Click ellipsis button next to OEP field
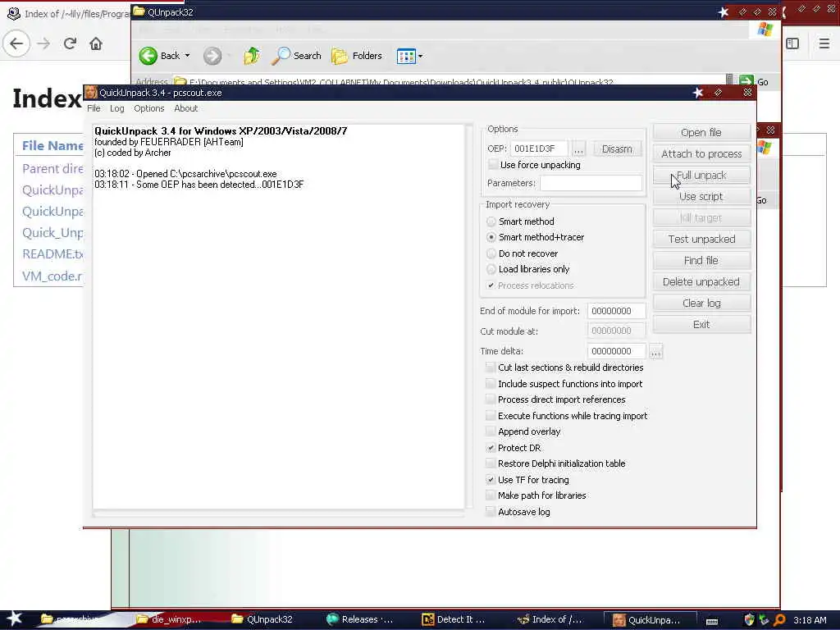This screenshot has height=630, width=840. tap(578, 149)
